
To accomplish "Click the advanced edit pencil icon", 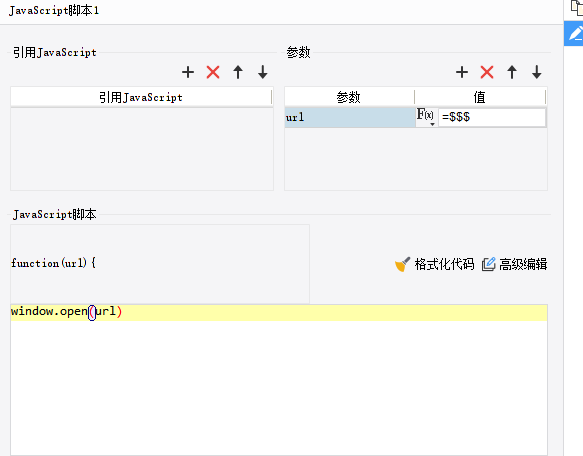I will [489, 264].
